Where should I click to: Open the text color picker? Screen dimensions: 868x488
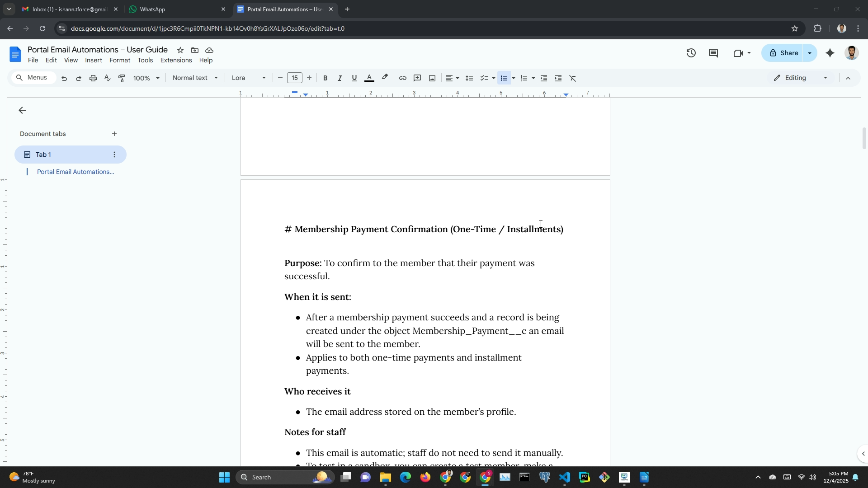click(x=369, y=78)
